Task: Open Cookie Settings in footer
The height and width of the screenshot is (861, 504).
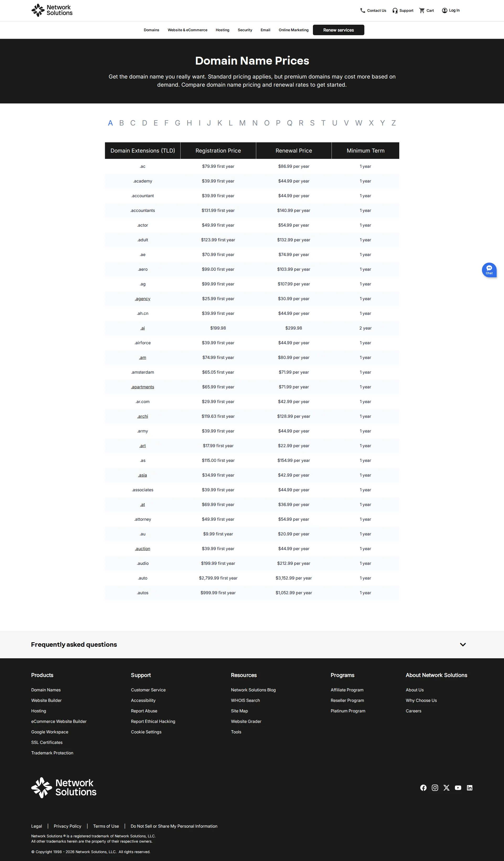Action: tap(146, 732)
